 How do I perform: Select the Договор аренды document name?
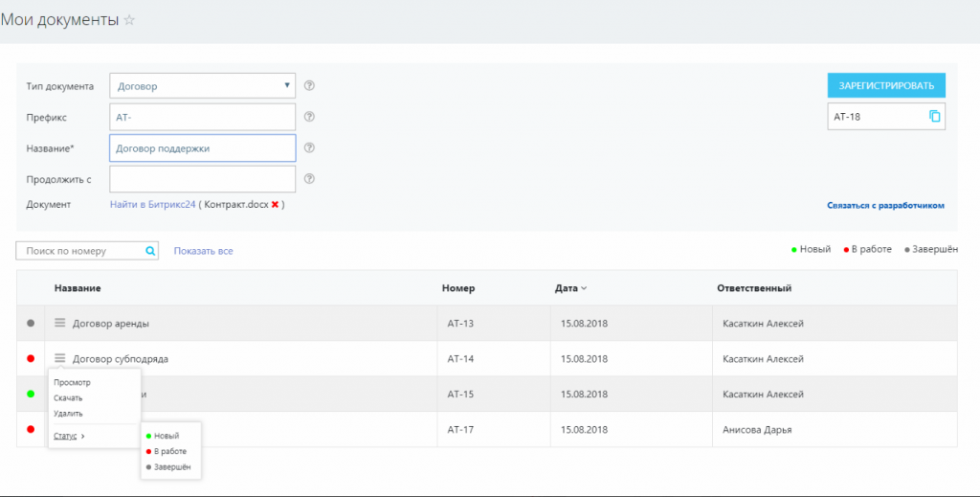pyautogui.click(x=111, y=324)
